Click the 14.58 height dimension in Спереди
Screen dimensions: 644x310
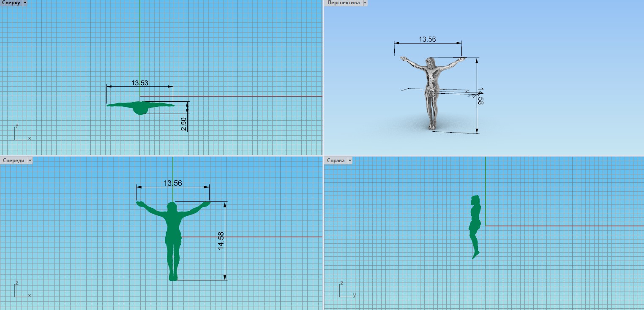(221, 241)
